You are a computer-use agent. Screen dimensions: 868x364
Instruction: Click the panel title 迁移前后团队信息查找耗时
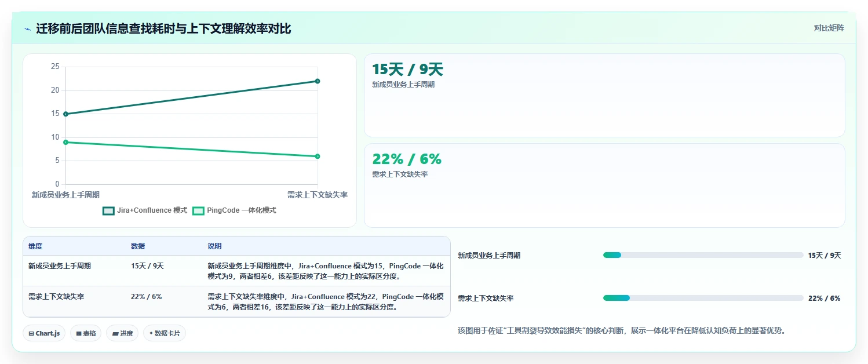163,28
